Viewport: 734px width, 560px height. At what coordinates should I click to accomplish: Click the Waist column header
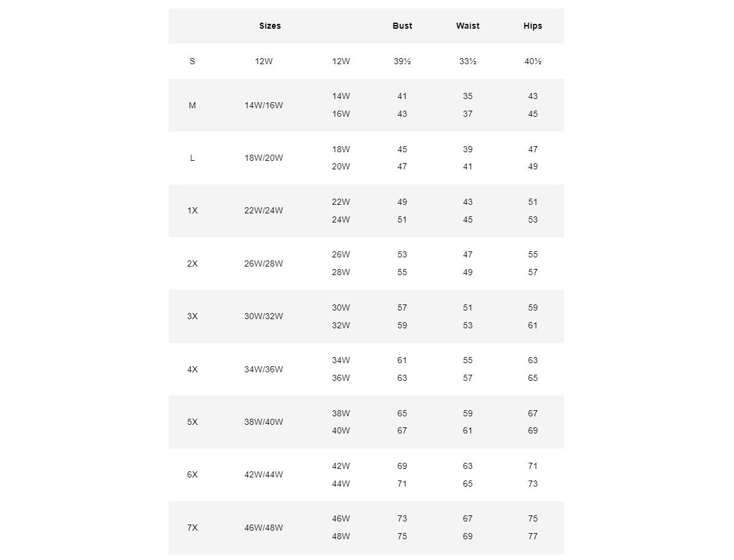tap(467, 26)
